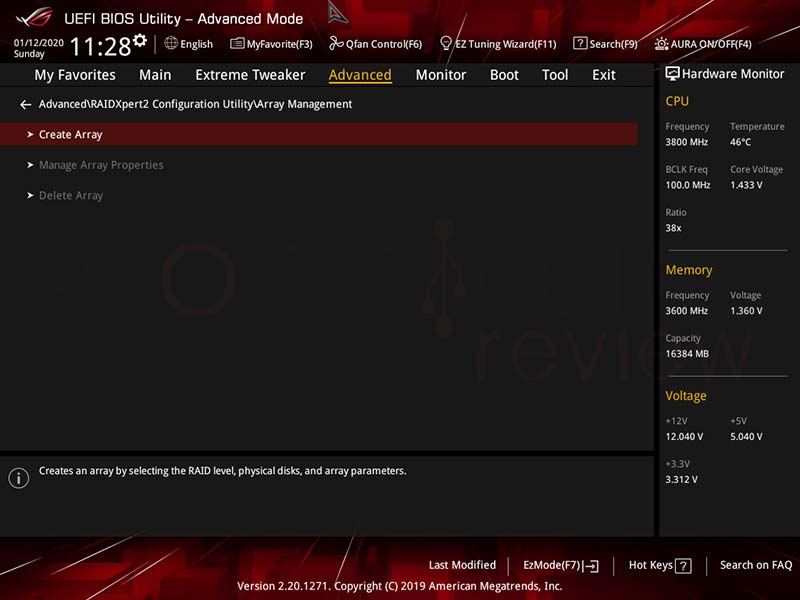
Task: Switch to EzMode with F7 button
Action: pos(559,565)
